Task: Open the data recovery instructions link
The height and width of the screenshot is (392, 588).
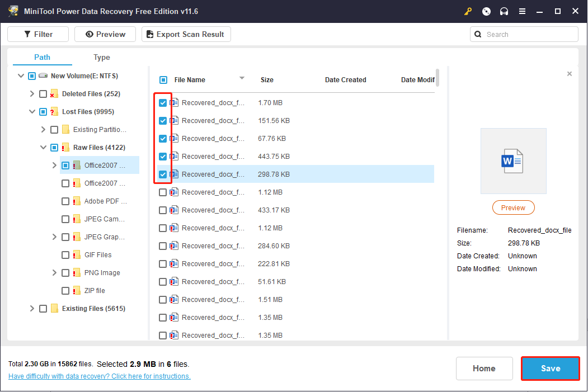Action: (x=99, y=376)
